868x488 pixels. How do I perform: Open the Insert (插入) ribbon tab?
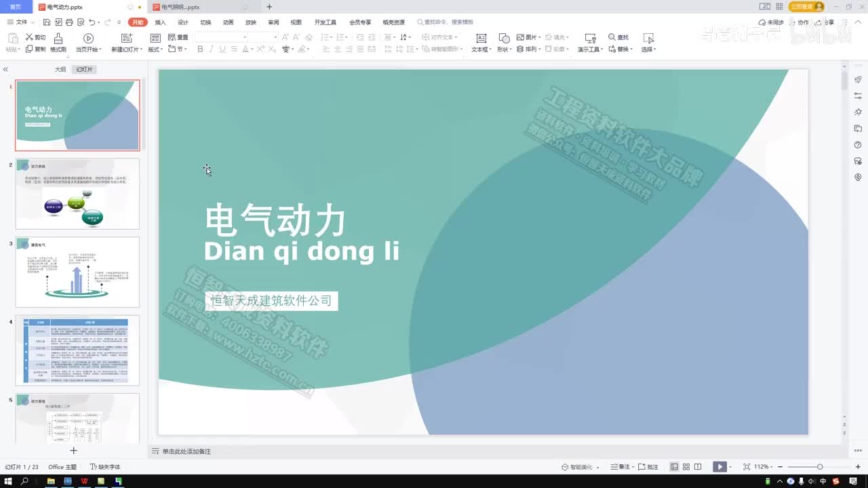coord(161,22)
